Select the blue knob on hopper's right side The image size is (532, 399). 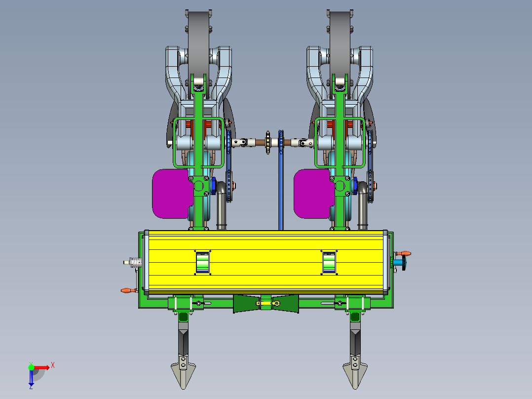click(x=401, y=263)
